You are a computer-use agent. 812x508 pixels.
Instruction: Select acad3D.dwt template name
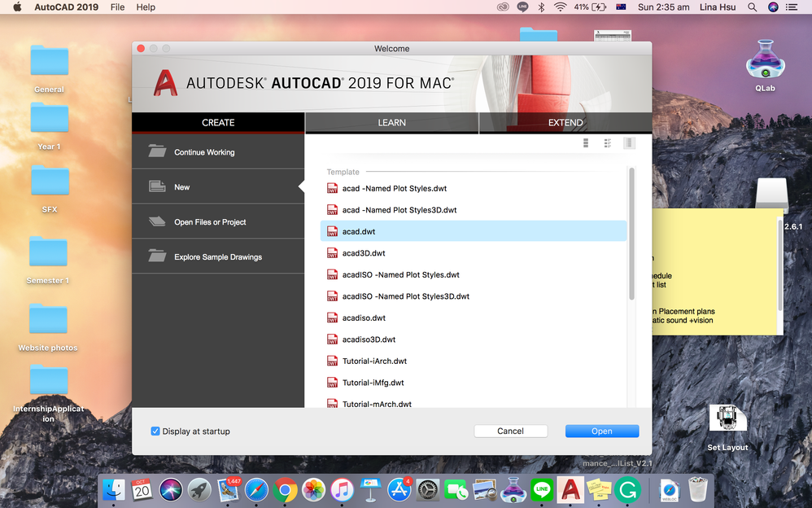click(364, 253)
